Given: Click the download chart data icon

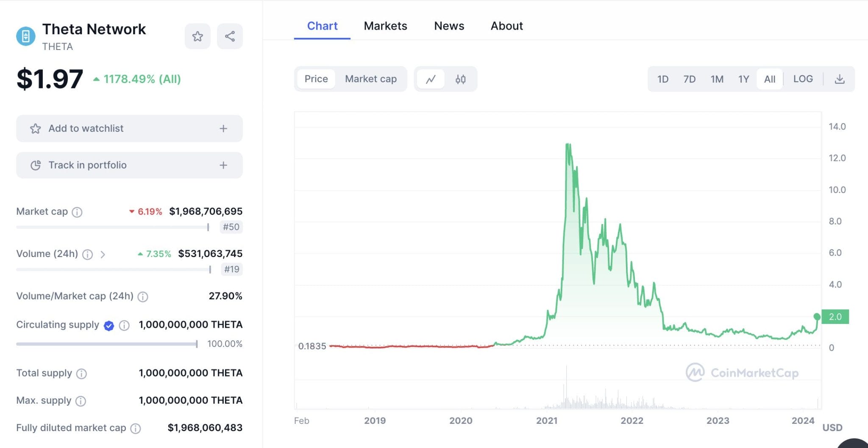Looking at the screenshot, I should pos(840,79).
